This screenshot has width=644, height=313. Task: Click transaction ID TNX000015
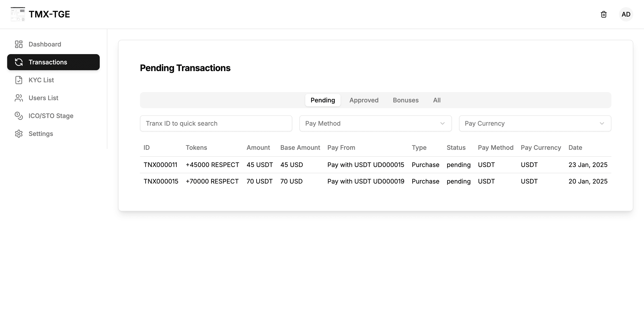click(161, 182)
